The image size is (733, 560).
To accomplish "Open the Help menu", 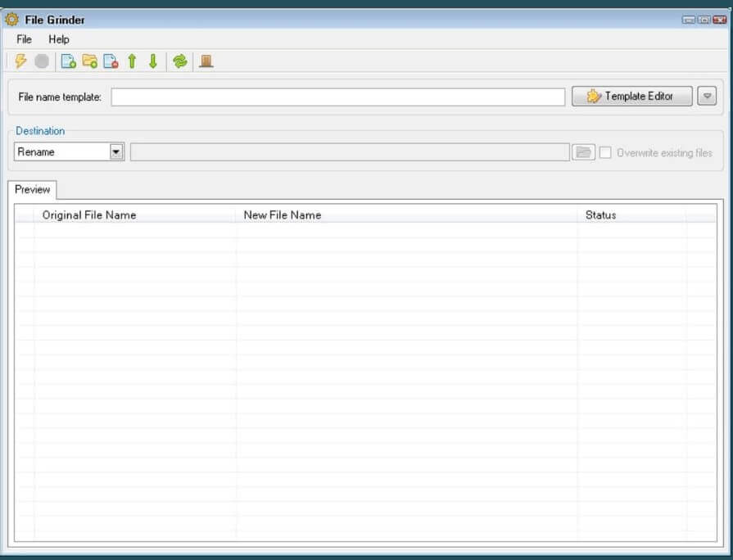I will pos(59,39).
